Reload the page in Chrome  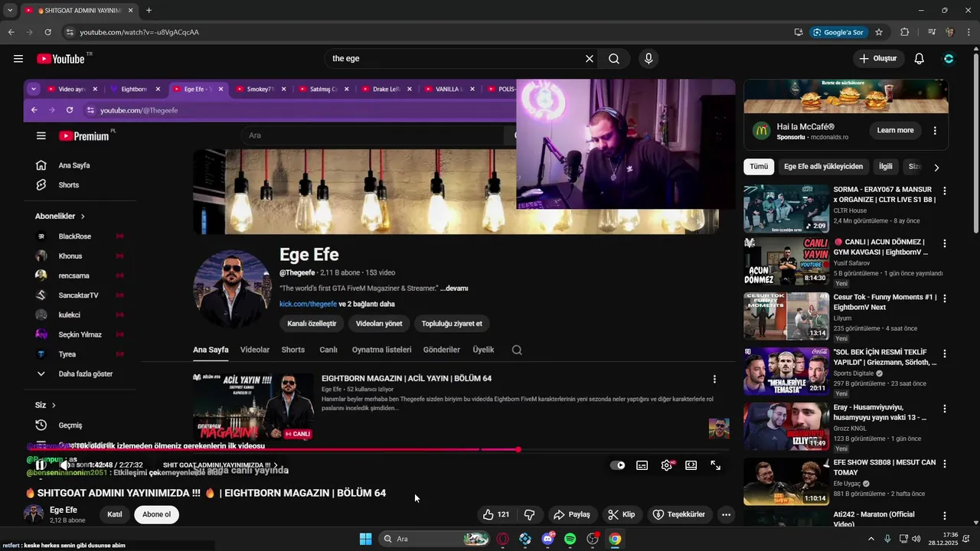click(48, 32)
